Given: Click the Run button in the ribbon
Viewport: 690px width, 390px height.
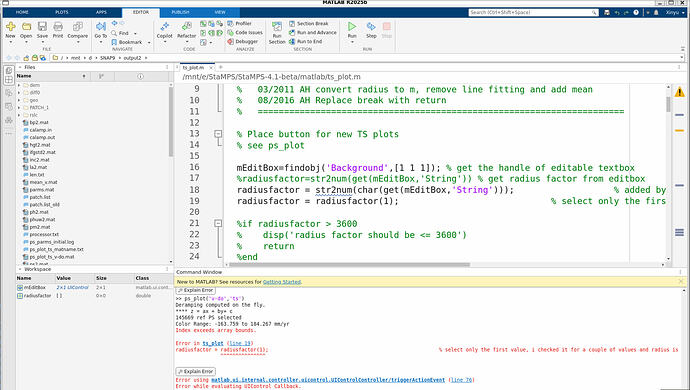Looking at the screenshot, I should point(352,27).
